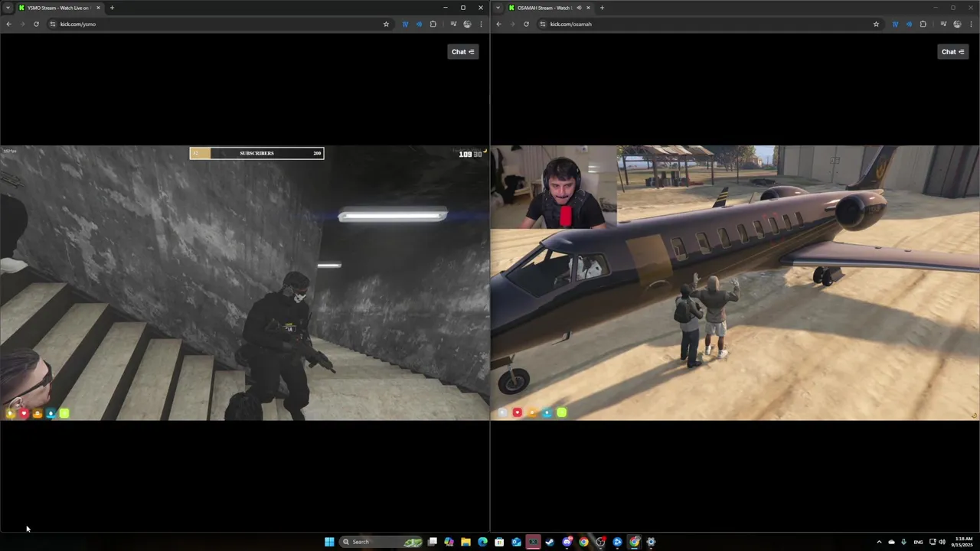The height and width of the screenshot is (551, 980).
Task: Open Microsoft Store from taskbar
Action: (499, 542)
